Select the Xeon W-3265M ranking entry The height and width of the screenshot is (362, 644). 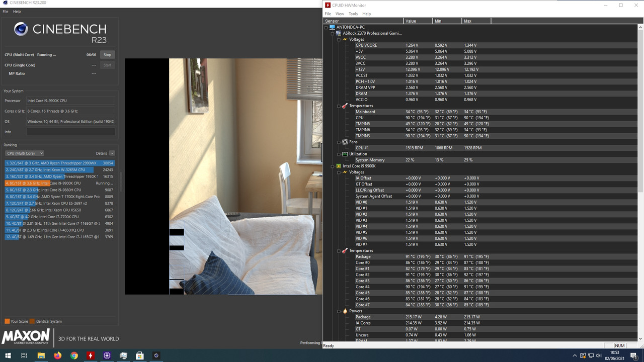tap(59, 170)
